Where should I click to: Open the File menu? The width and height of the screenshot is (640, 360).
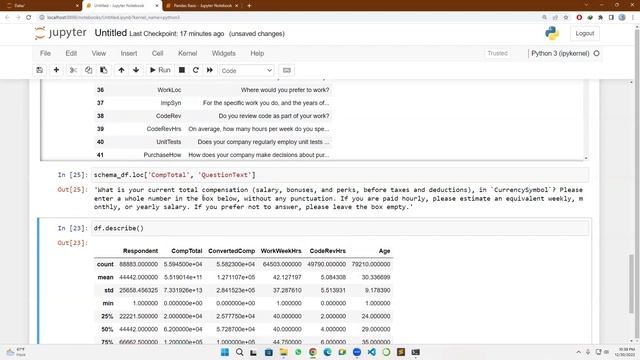pyautogui.click(x=45, y=53)
